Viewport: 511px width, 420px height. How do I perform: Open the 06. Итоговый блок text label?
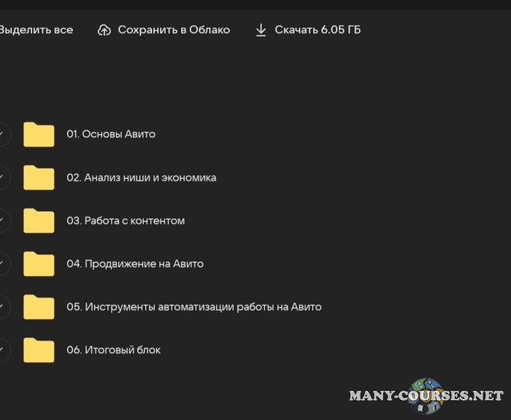113,350
